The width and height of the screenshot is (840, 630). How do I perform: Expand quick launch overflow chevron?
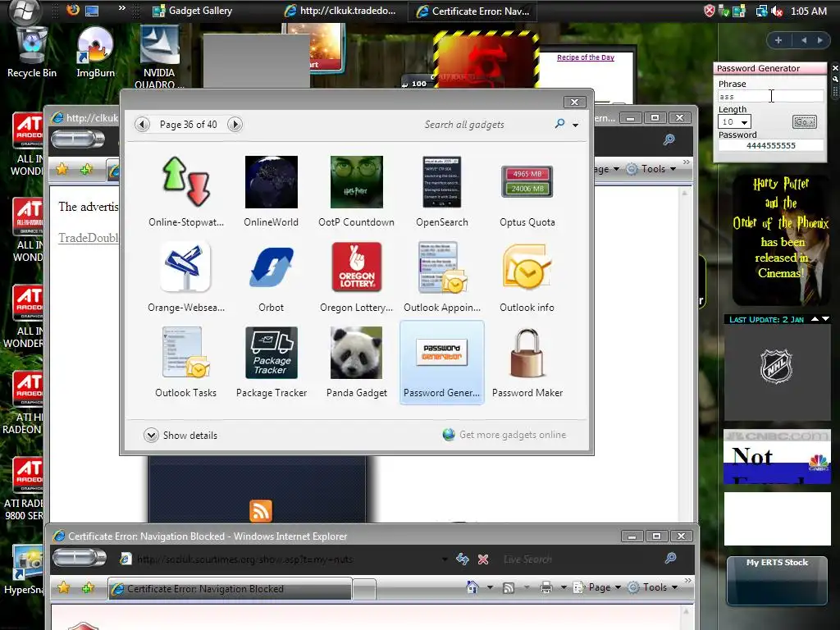point(122,7)
